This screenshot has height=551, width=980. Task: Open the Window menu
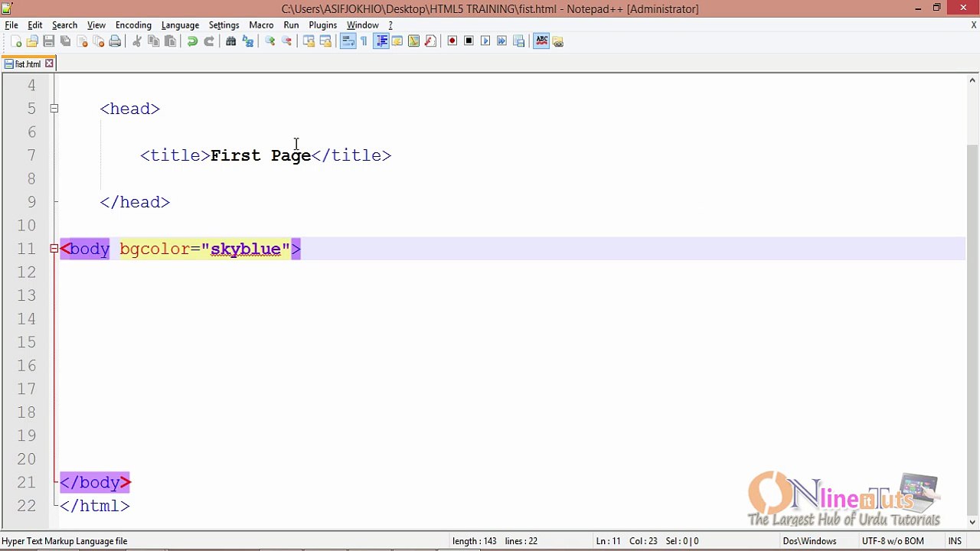point(363,25)
